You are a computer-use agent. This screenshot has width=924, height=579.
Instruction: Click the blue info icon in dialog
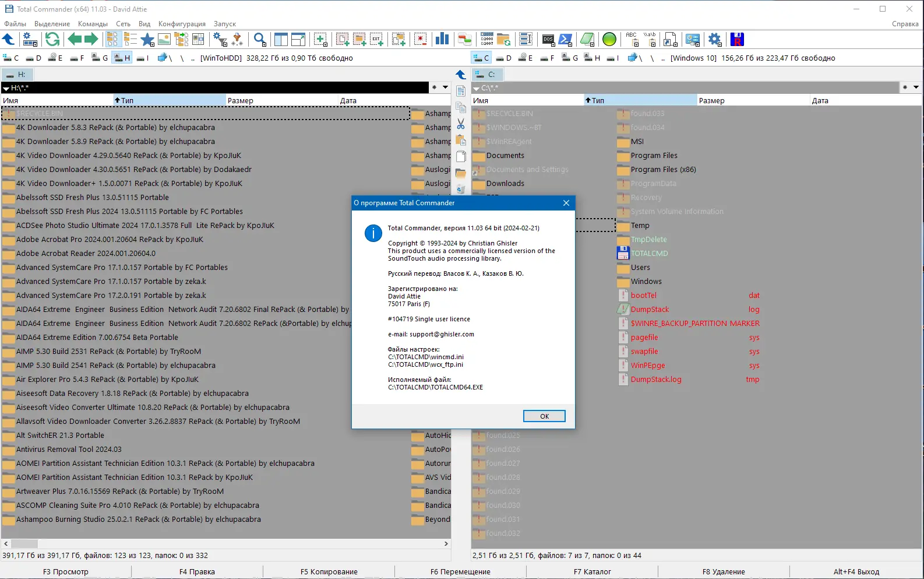[373, 233]
